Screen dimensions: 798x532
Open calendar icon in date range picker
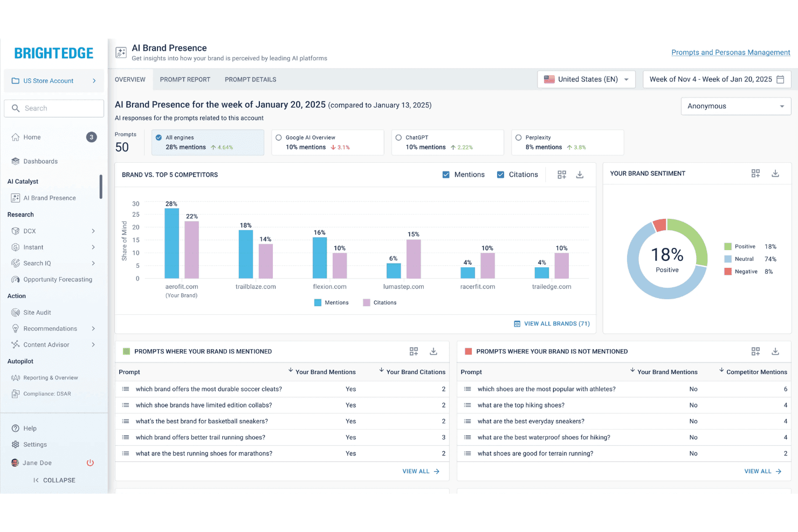780,79
